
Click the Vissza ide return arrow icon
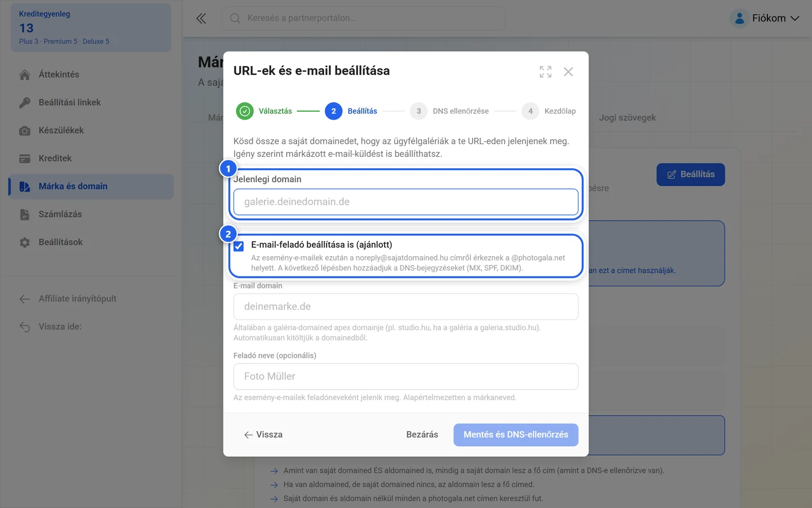(x=25, y=327)
